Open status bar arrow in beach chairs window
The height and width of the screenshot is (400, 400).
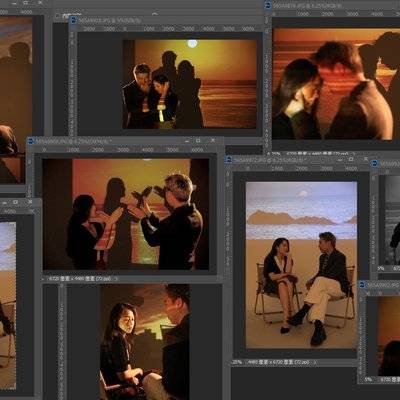click(x=316, y=362)
